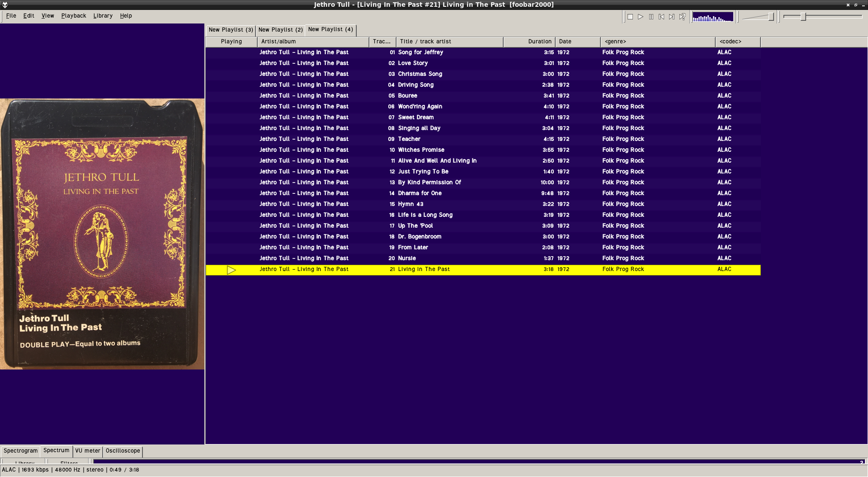The width and height of the screenshot is (868, 477).
Task: Click the seek bar handle
Action: click(x=803, y=17)
